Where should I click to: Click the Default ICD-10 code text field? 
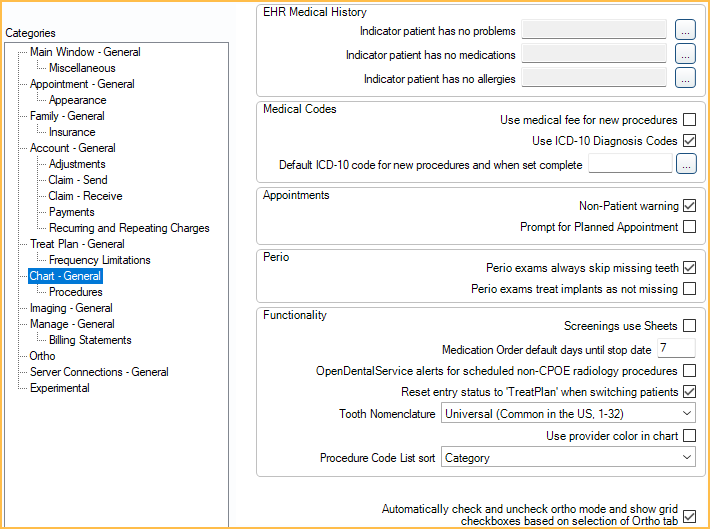pyautogui.click(x=630, y=164)
